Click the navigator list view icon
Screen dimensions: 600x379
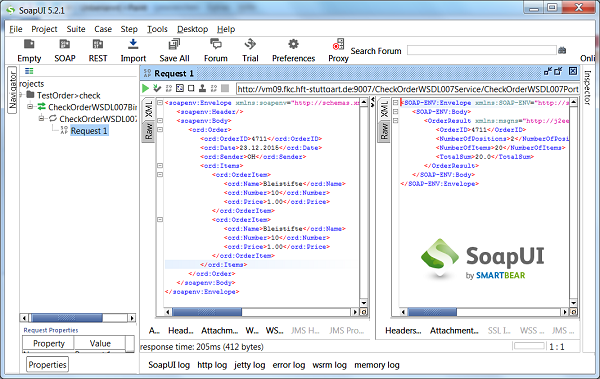[x=29, y=71]
